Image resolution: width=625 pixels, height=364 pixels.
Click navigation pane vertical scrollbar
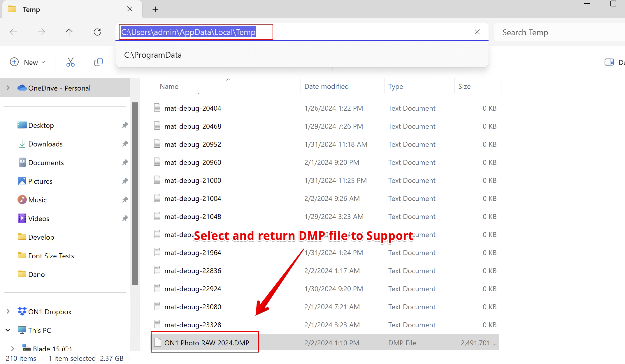[135, 193]
